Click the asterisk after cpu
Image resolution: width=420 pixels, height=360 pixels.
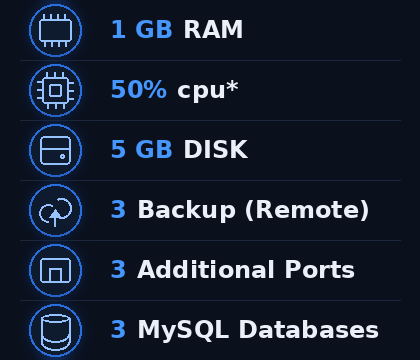pyautogui.click(x=232, y=87)
